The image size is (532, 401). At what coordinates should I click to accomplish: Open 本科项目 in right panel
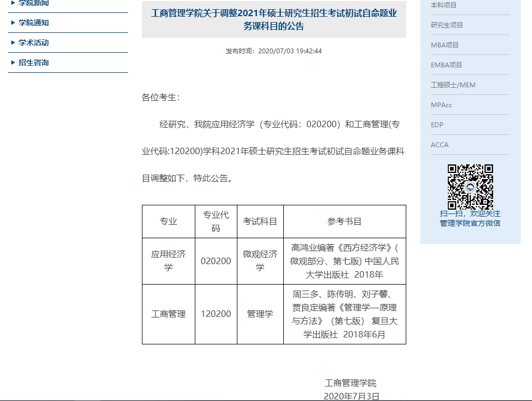pos(444,5)
